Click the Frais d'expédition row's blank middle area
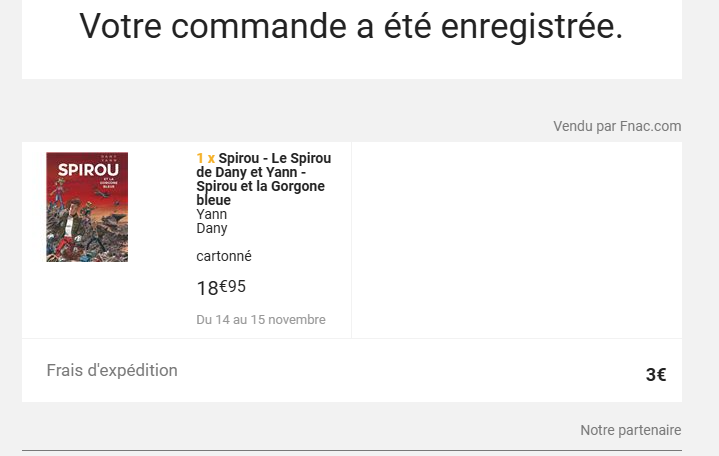 (x=400, y=371)
